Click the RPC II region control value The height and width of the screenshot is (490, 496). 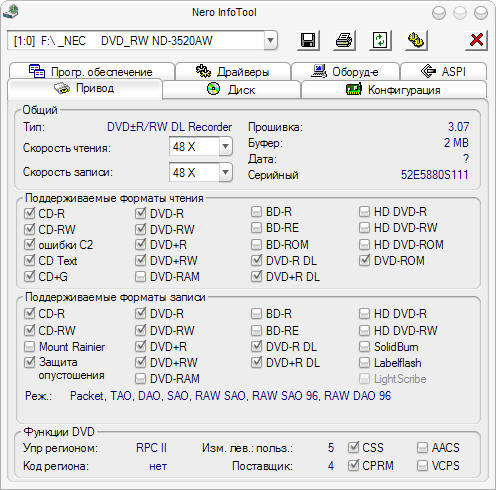coord(151,448)
